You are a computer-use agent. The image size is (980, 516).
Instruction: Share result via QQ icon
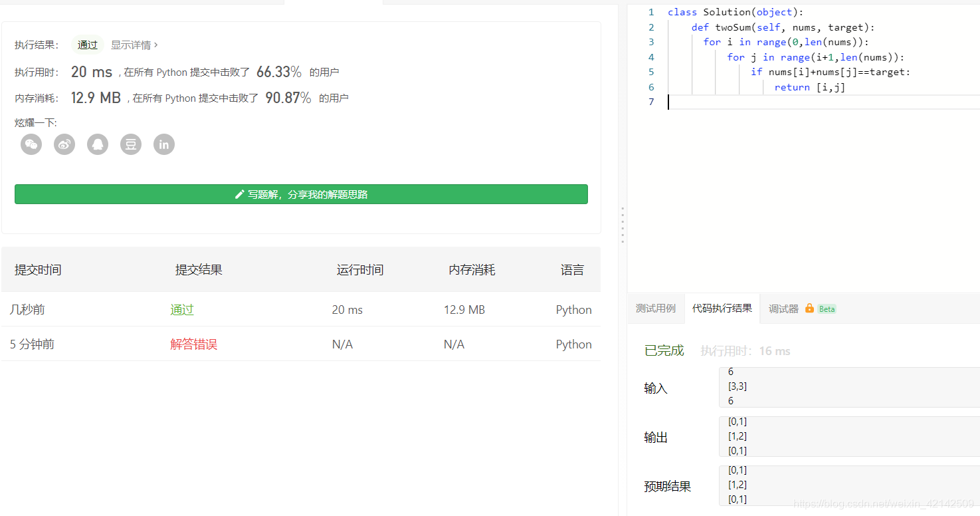[98, 144]
